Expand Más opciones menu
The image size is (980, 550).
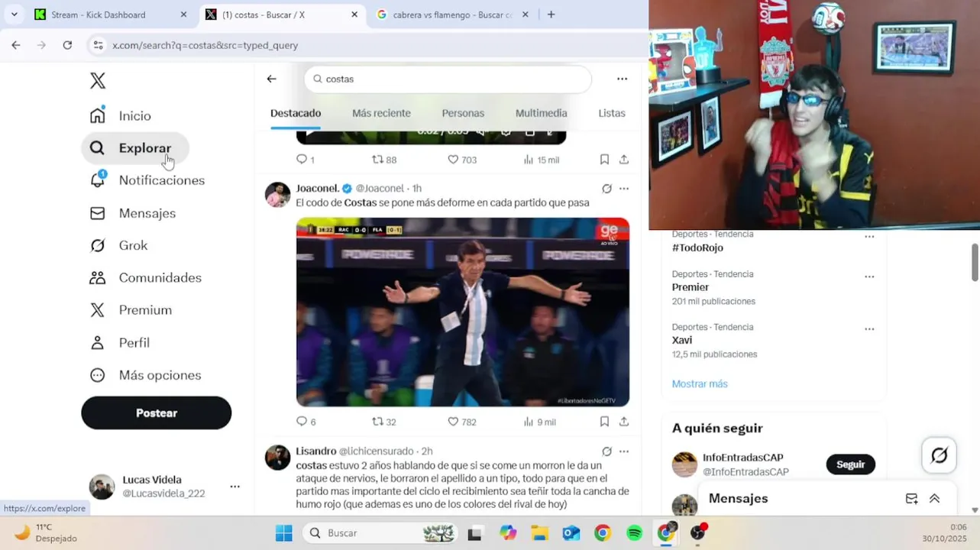pos(146,375)
